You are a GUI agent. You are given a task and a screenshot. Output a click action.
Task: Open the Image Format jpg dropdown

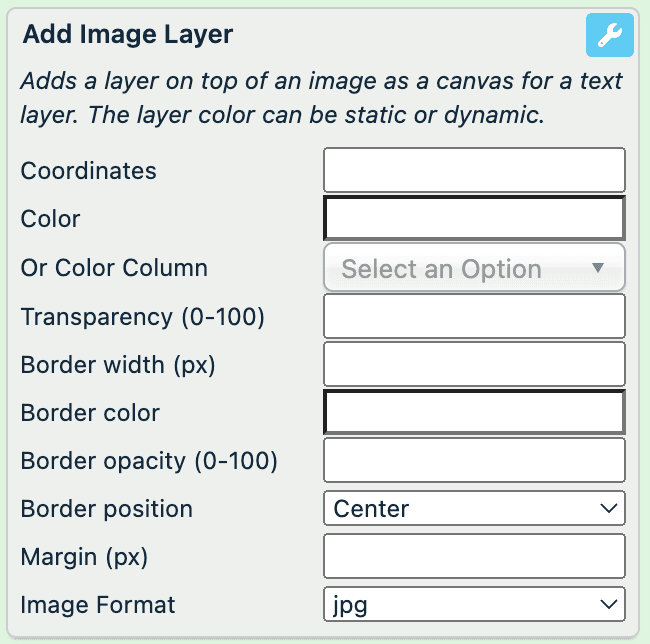tap(474, 604)
